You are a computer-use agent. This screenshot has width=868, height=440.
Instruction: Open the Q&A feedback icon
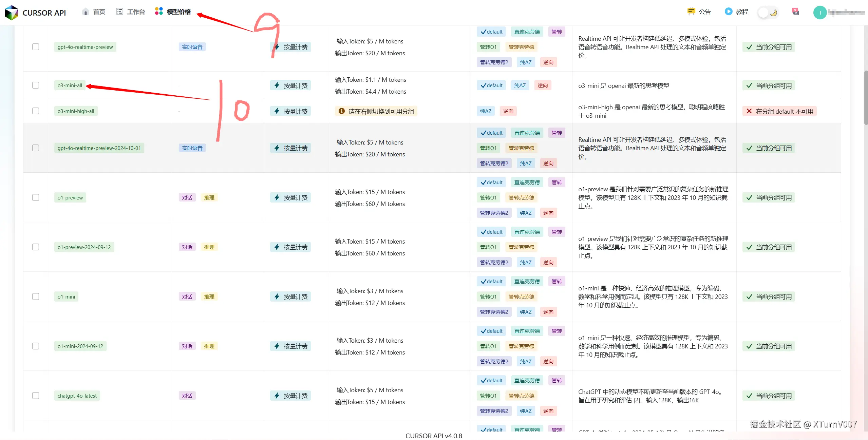pos(796,11)
